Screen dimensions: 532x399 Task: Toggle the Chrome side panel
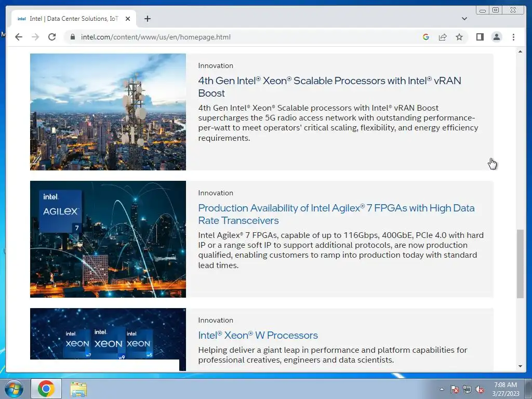click(480, 37)
